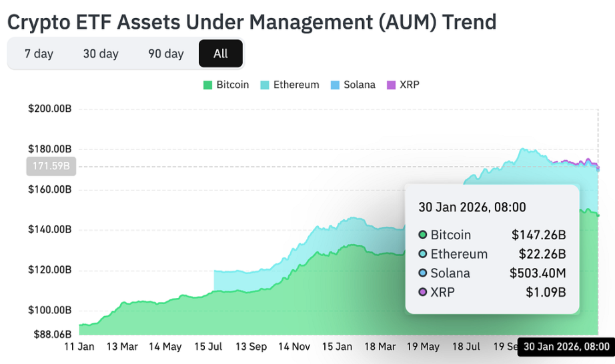Screen dimensions: 615x364
Task: Click the $200.00B y-axis label
Action: tap(50, 109)
